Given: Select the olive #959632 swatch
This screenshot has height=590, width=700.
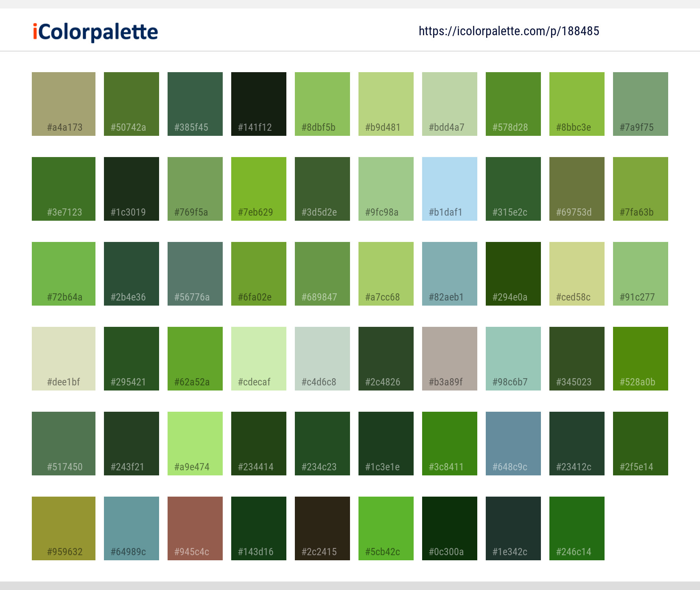Looking at the screenshot, I should (64, 528).
